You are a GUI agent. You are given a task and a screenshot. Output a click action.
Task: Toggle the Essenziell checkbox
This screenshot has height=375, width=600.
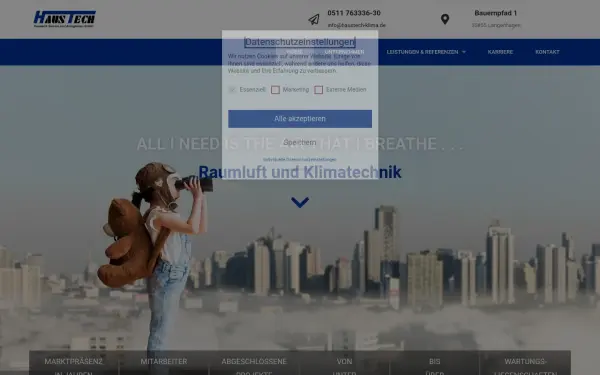(232, 90)
